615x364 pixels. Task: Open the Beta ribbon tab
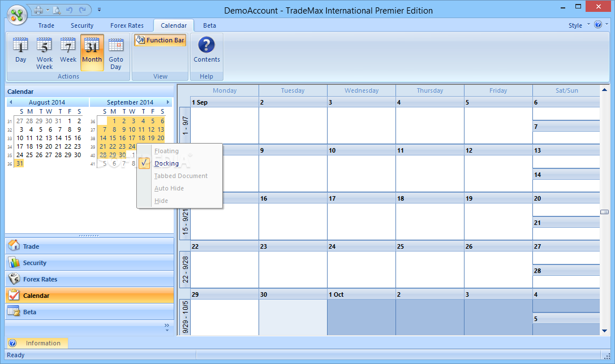pos(209,25)
